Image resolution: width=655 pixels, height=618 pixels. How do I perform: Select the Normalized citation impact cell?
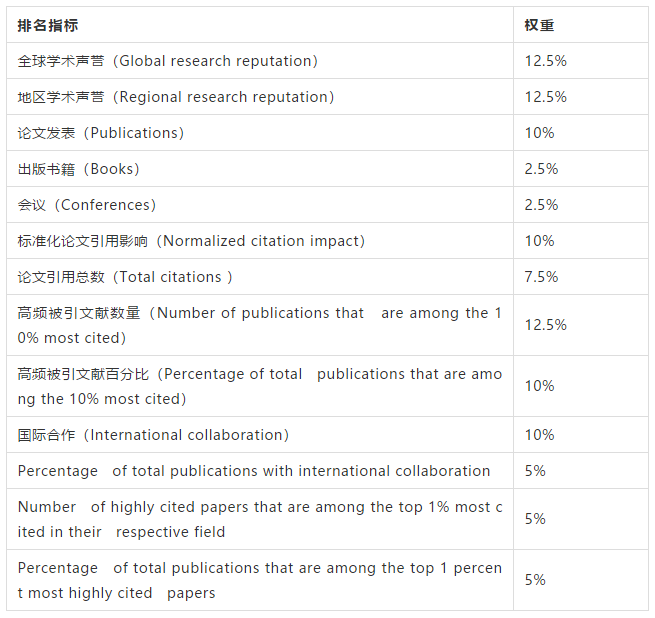[x=260, y=240]
